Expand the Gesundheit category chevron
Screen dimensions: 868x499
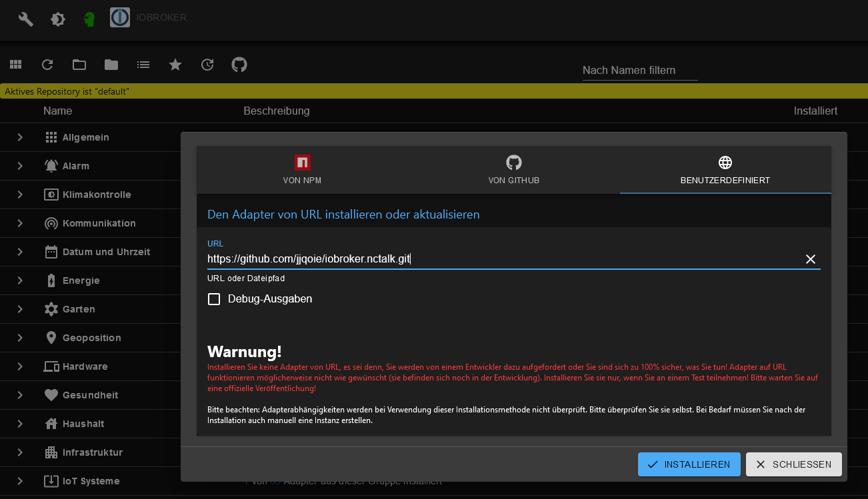coord(20,395)
